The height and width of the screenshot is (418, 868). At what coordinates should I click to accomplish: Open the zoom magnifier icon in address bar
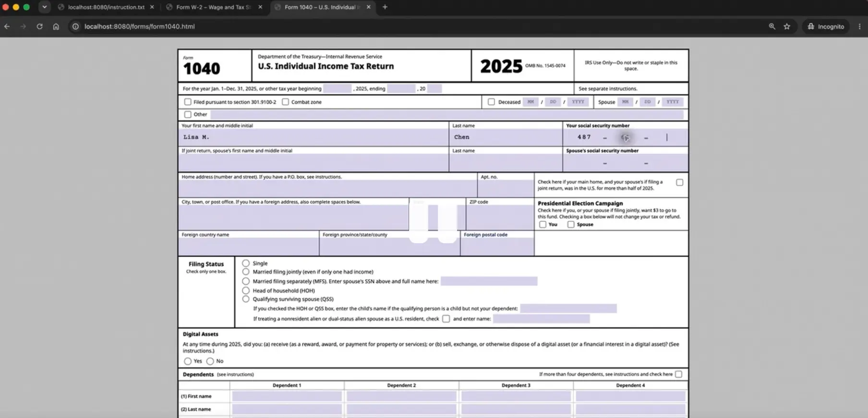point(772,26)
